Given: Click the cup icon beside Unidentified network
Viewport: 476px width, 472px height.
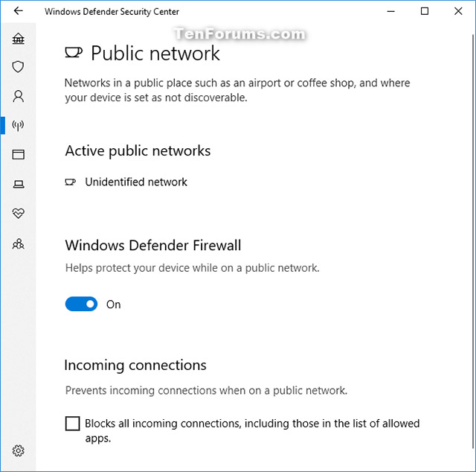Looking at the screenshot, I should (x=71, y=182).
